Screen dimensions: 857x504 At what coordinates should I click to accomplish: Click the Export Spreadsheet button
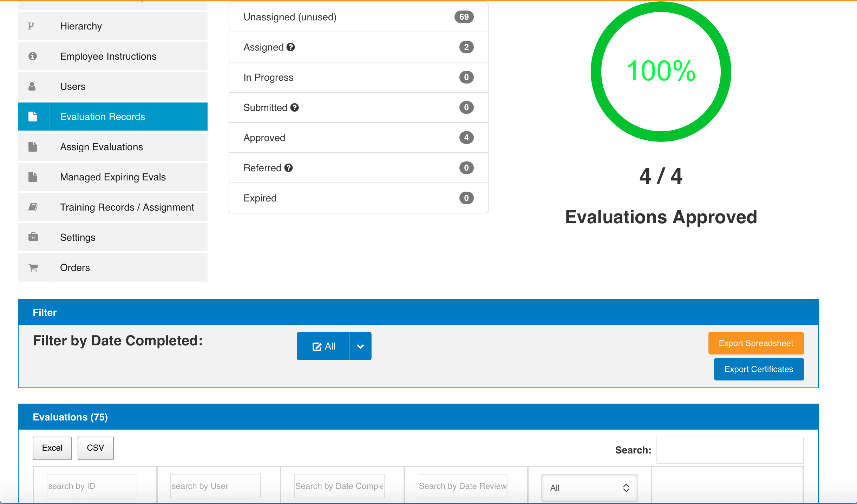point(756,343)
